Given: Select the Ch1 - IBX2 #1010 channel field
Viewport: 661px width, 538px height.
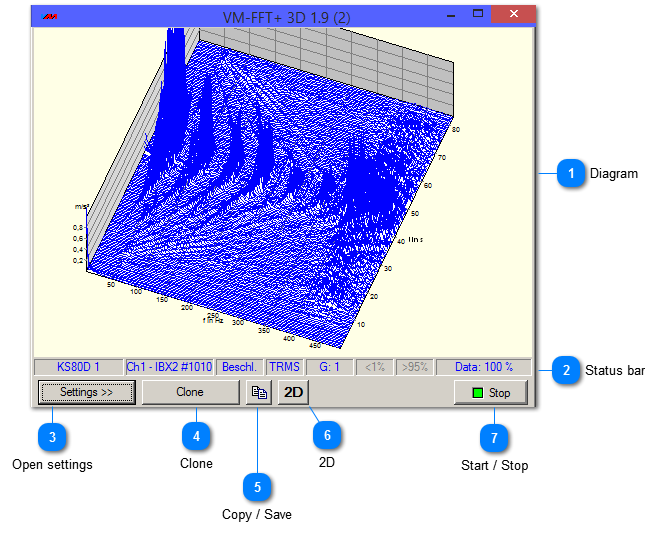Looking at the screenshot, I should pyautogui.click(x=169, y=367).
